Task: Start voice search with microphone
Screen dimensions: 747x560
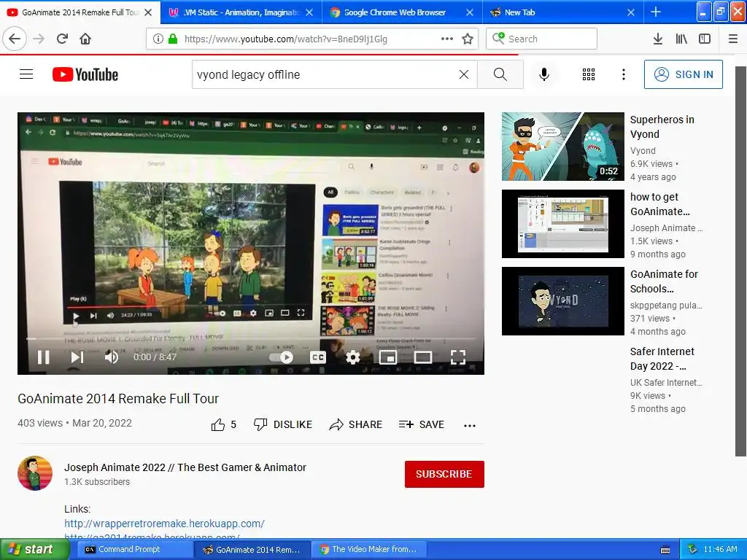Action: (x=544, y=74)
